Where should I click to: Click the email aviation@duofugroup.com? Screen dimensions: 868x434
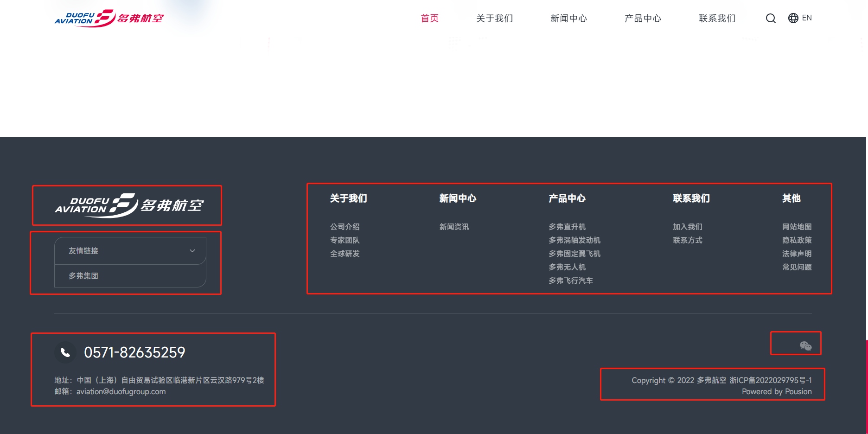[x=121, y=391]
